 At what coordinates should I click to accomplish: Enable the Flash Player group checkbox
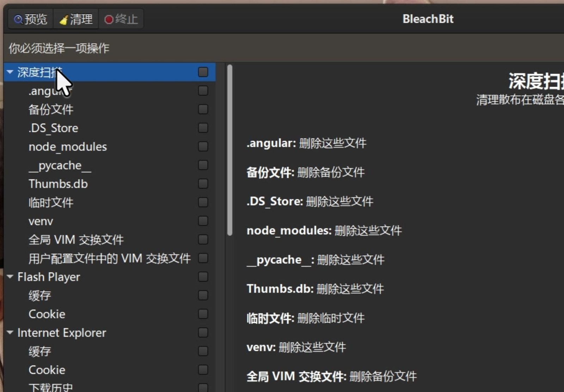(x=203, y=277)
